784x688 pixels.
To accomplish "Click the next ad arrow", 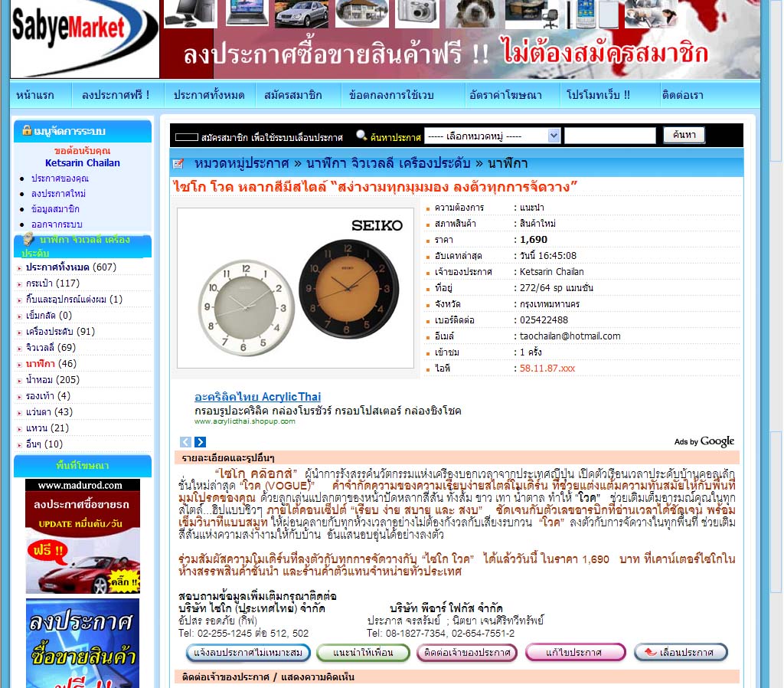I will click(200, 442).
